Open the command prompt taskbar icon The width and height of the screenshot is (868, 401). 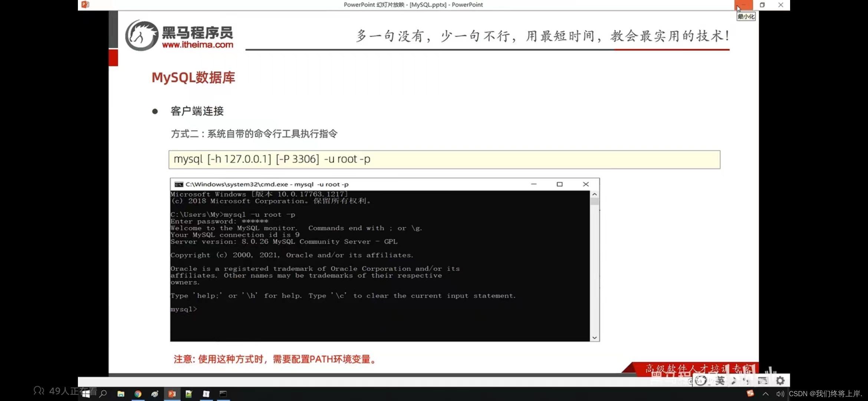point(223,394)
